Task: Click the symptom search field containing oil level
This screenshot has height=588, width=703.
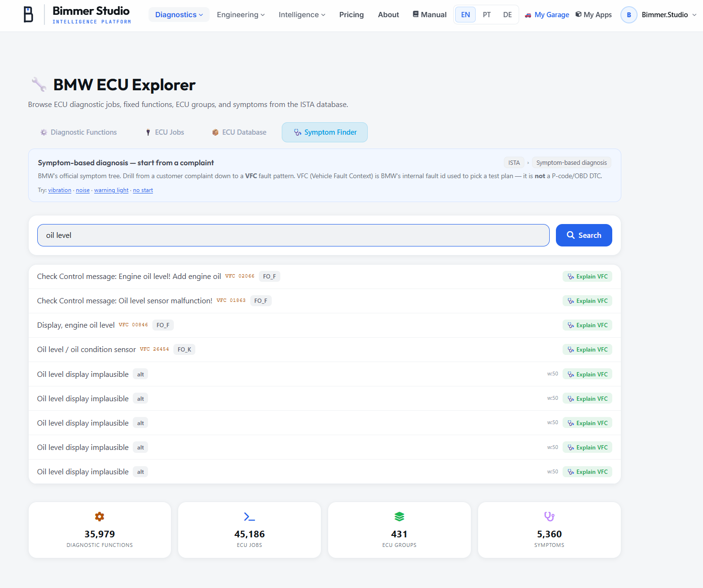Action: 293,235
